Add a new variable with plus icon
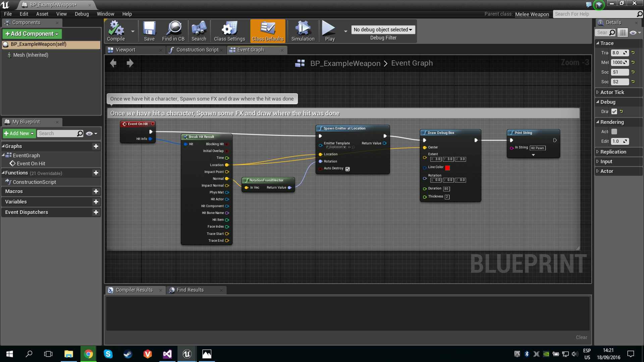The height and width of the screenshot is (362, 644). coord(96,201)
